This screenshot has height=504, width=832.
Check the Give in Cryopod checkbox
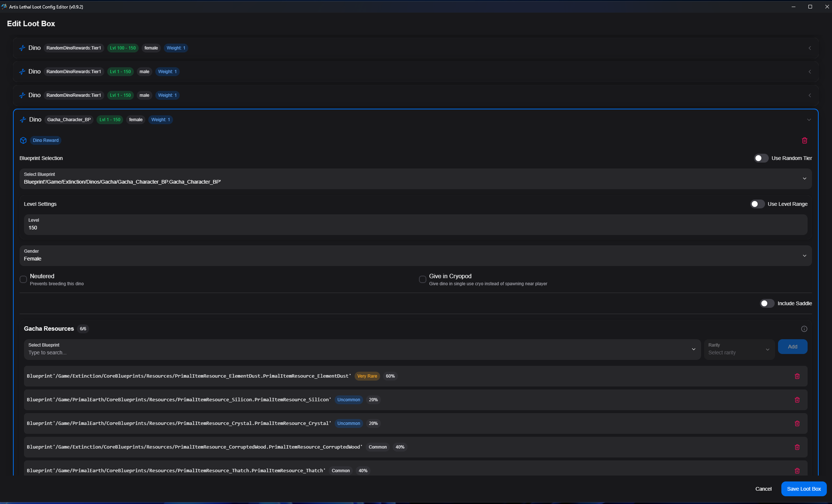pyautogui.click(x=422, y=279)
